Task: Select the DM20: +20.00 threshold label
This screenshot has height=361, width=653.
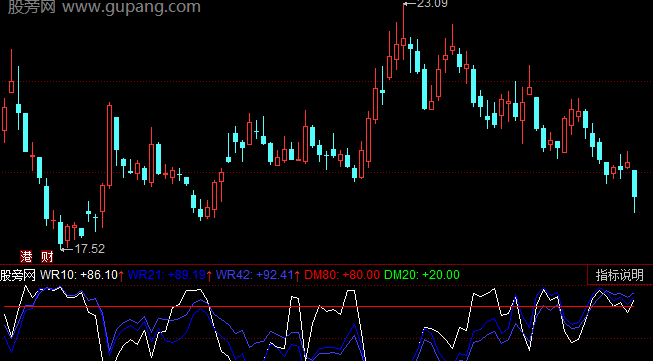Action: point(422,275)
